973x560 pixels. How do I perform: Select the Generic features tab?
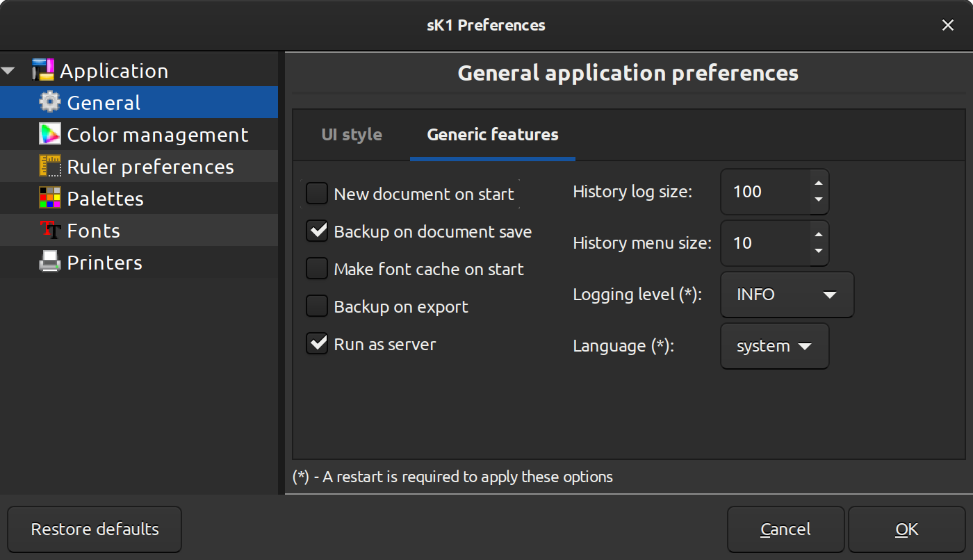coord(493,134)
